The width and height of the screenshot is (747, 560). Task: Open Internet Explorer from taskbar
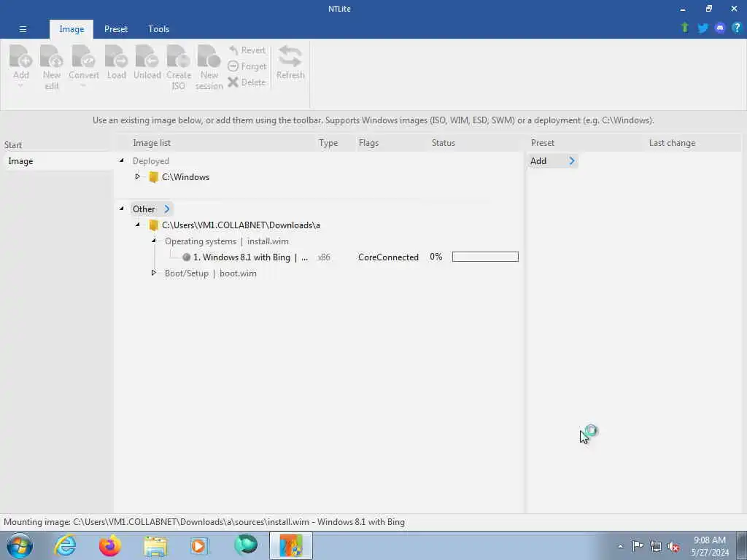[65, 545]
